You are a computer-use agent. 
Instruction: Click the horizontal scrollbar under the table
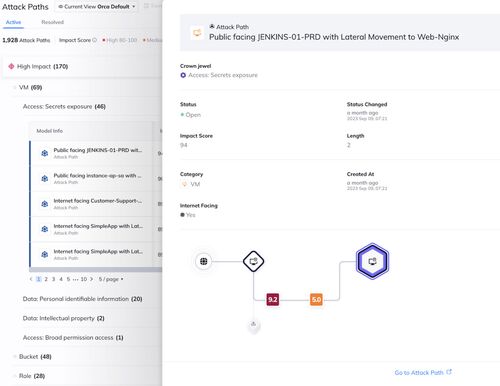click(96, 269)
